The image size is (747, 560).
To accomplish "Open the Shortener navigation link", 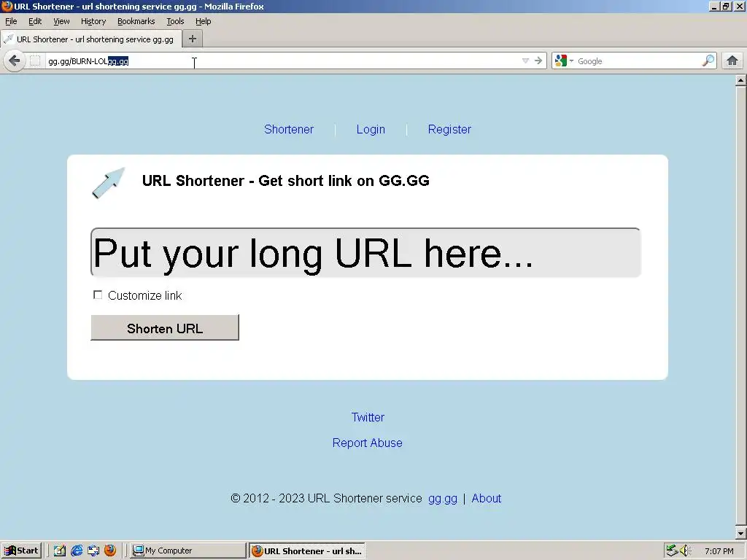I will pos(289,129).
